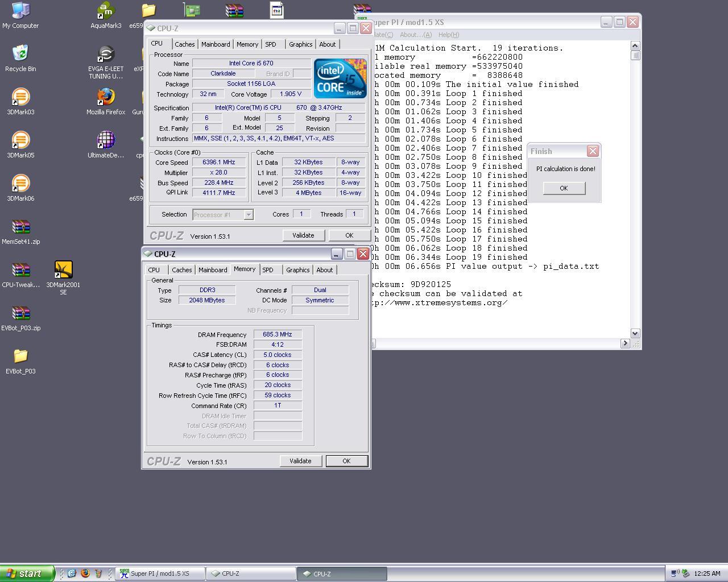Select the 3DMark06 desktop shortcut
The image size is (728, 582).
click(x=20, y=188)
